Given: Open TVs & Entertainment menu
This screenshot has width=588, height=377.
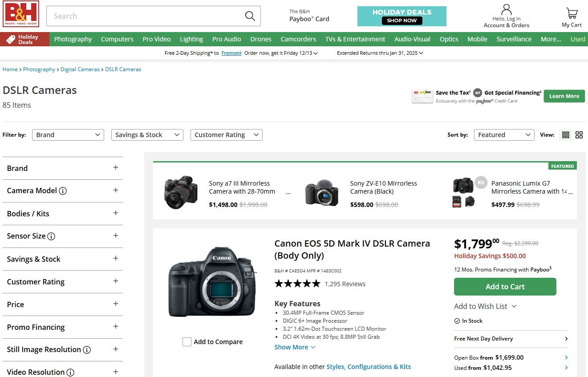Looking at the screenshot, I should 355,39.
